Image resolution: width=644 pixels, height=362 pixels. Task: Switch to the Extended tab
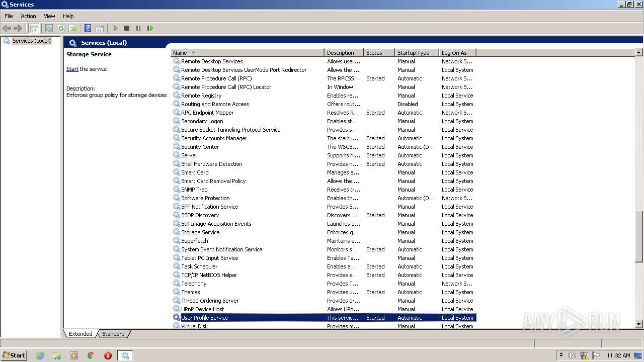coord(80,334)
